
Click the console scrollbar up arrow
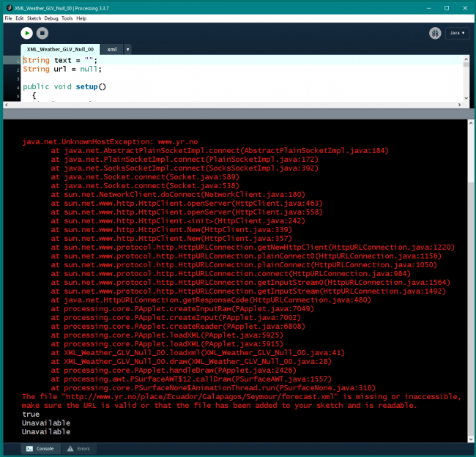click(x=471, y=123)
